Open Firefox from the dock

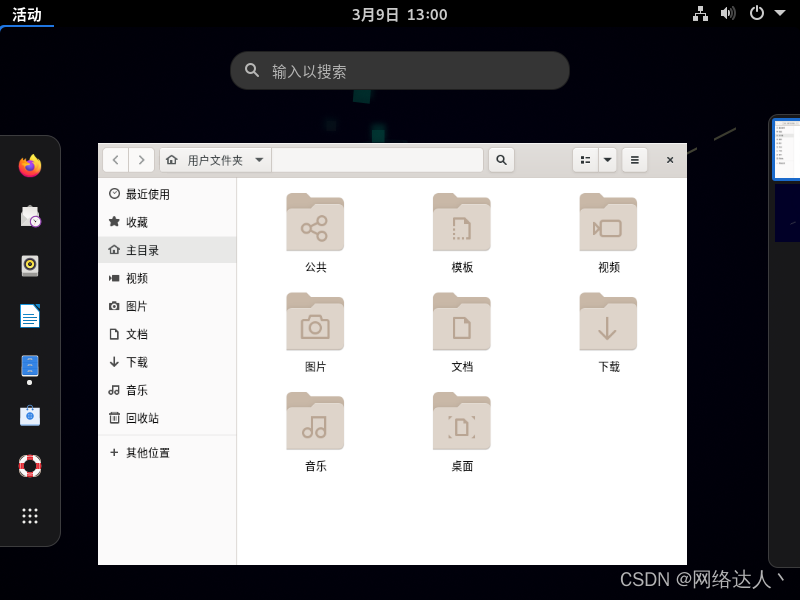tap(30, 166)
